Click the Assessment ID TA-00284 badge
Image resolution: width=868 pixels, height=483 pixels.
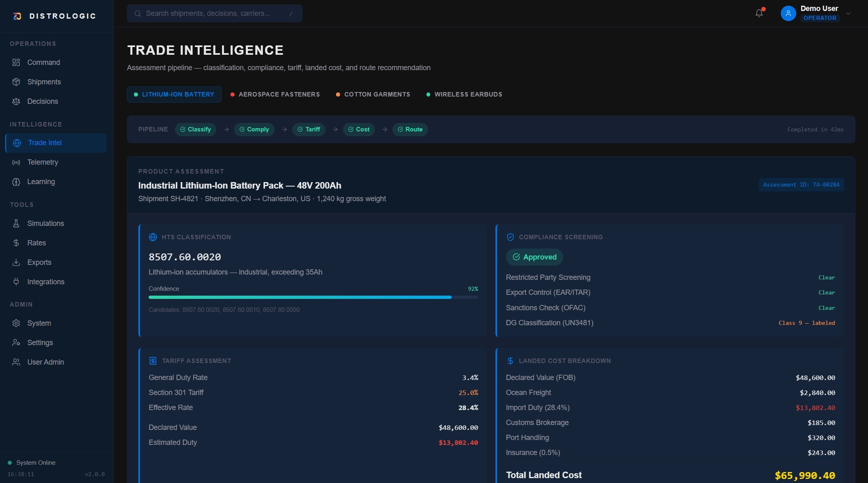point(801,185)
